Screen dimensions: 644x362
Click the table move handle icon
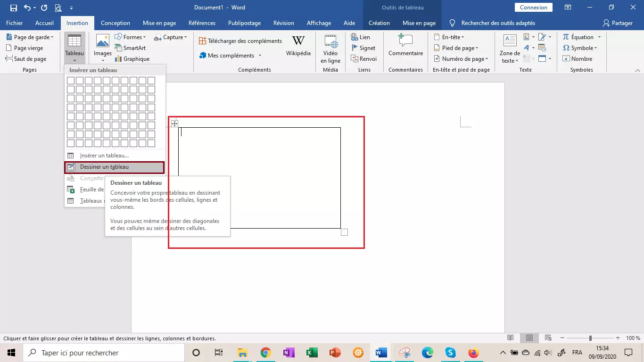coord(174,123)
